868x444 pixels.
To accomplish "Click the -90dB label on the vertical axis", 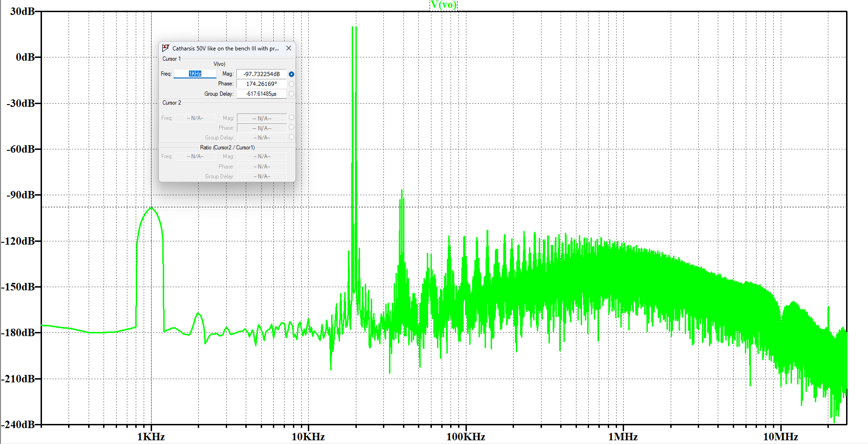I will [x=21, y=195].
